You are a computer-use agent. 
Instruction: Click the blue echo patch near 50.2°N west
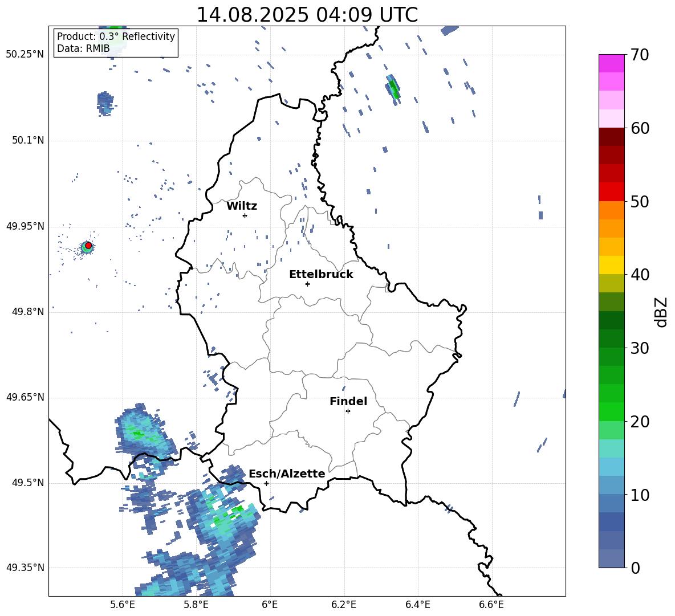tap(105, 103)
